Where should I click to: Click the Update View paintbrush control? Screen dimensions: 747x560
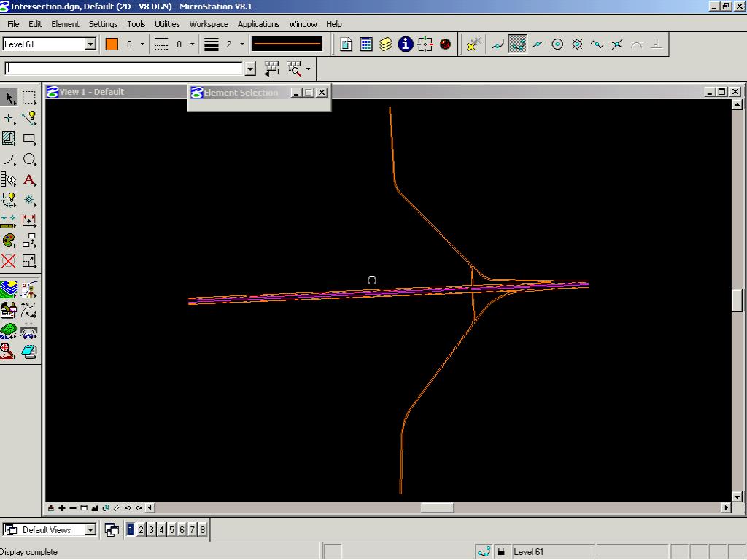point(51,508)
